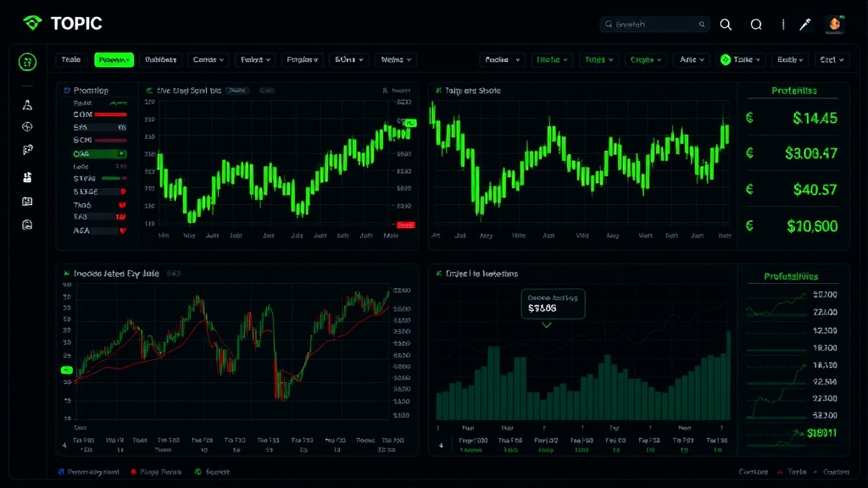Click the TOPIC logo icon
The image size is (868, 488).
click(32, 23)
